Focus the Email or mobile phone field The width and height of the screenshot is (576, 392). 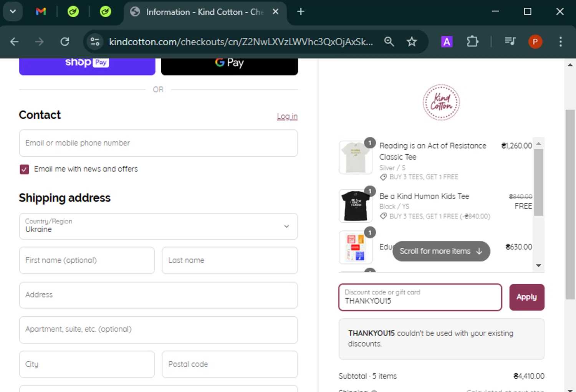[159, 143]
